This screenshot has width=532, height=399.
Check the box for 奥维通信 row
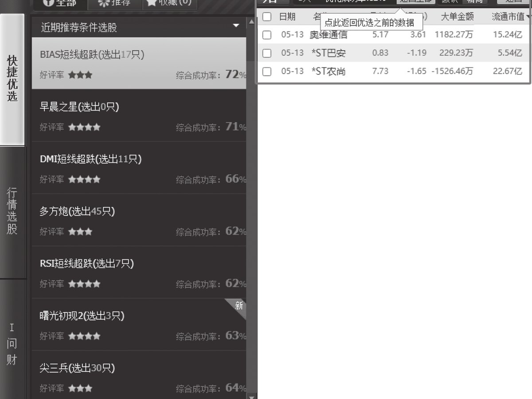tap(267, 35)
